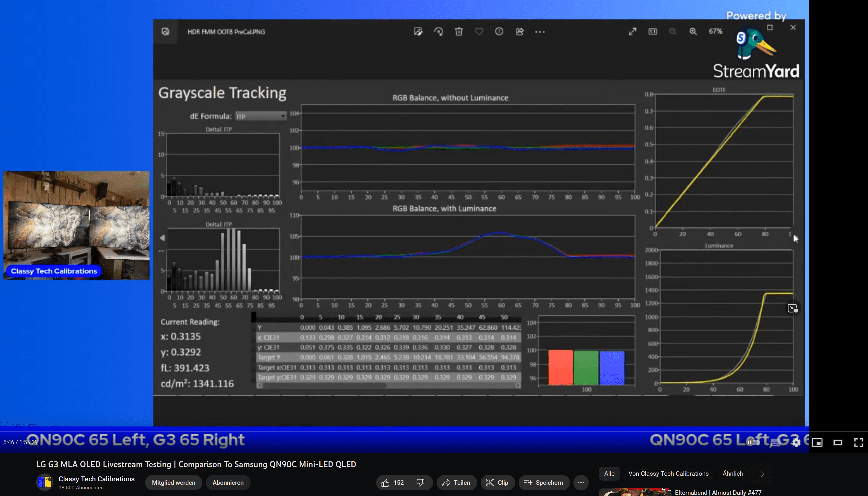The height and width of the screenshot is (496, 868).
Task: Click the Elternabend video thumbnail
Action: click(x=635, y=492)
